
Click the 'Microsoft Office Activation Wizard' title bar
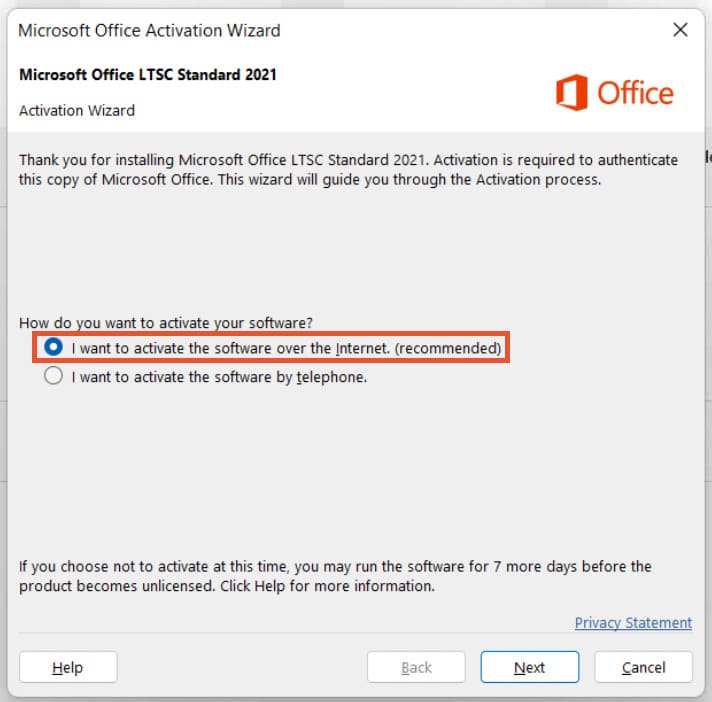pos(150,30)
